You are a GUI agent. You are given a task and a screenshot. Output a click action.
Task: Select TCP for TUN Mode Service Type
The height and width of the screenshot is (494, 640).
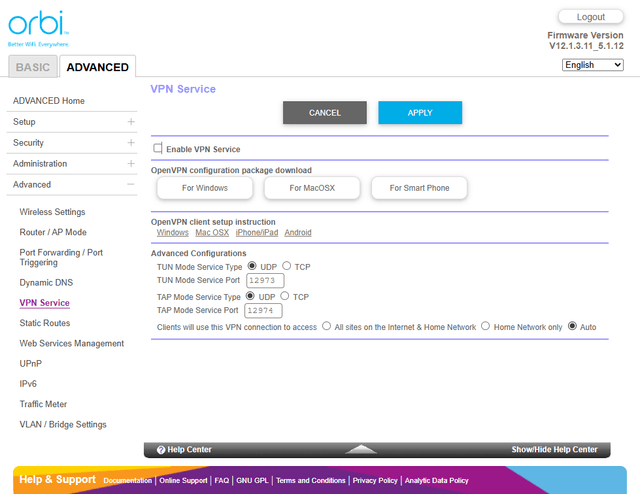tap(287, 266)
